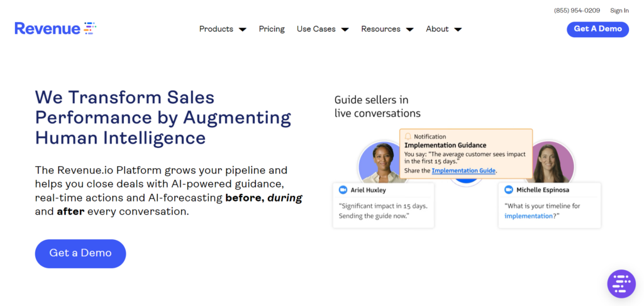Click the large Get a Demo button
The height and width of the screenshot is (306, 644).
[x=80, y=254]
